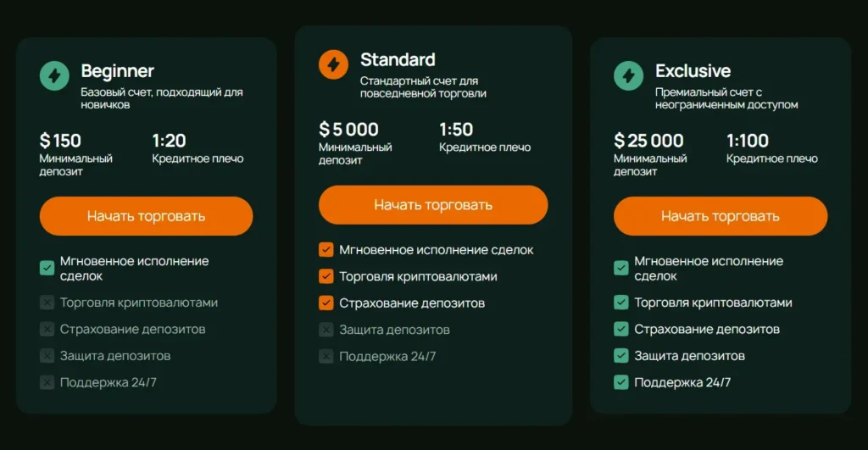Click Standard disabled deposit protection checkbox

(x=326, y=330)
